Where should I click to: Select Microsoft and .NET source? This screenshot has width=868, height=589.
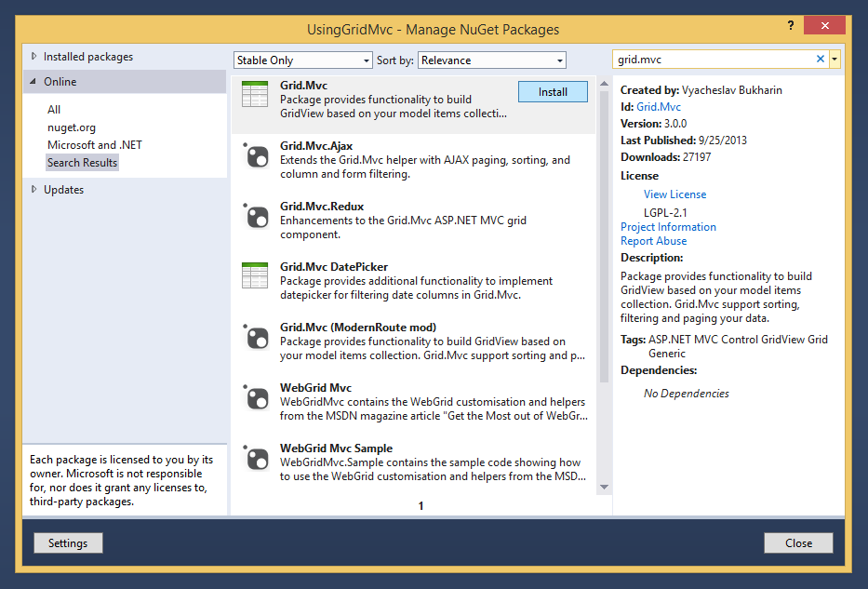tap(95, 145)
